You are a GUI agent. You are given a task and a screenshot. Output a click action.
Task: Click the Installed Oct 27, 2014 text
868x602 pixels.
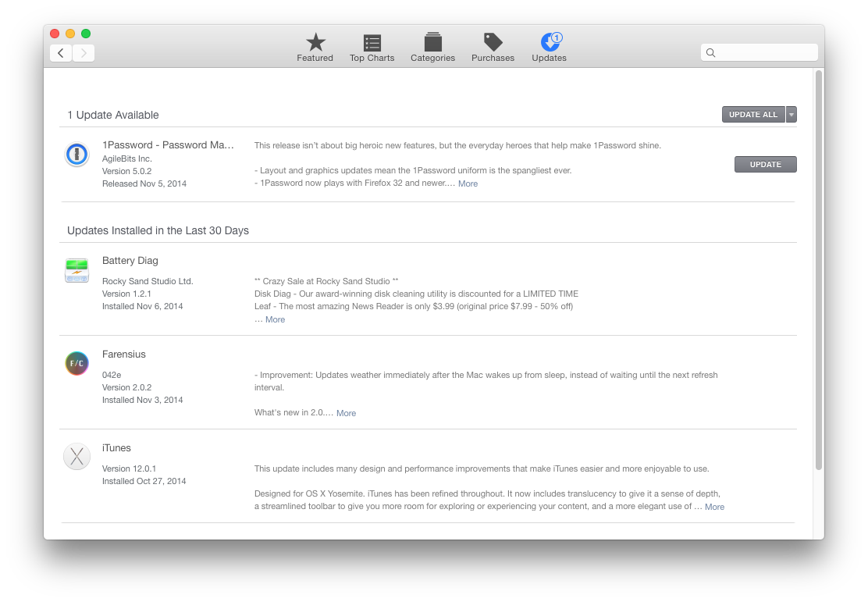pyautogui.click(x=144, y=481)
